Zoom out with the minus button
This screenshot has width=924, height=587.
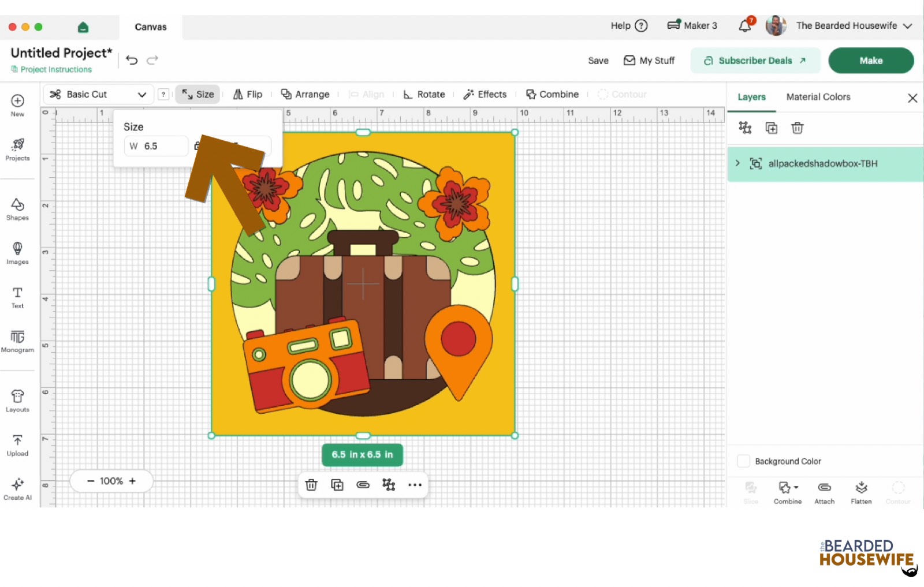(91, 481)
